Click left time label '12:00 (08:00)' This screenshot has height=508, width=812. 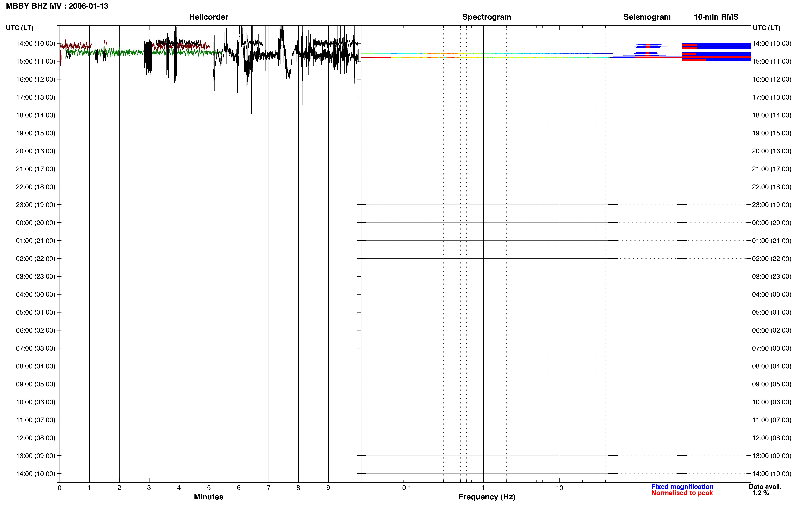(36, 438)
